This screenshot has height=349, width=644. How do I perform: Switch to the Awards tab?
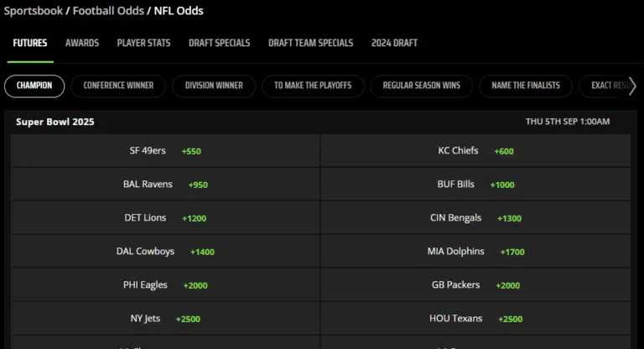[x=82, y=43]
